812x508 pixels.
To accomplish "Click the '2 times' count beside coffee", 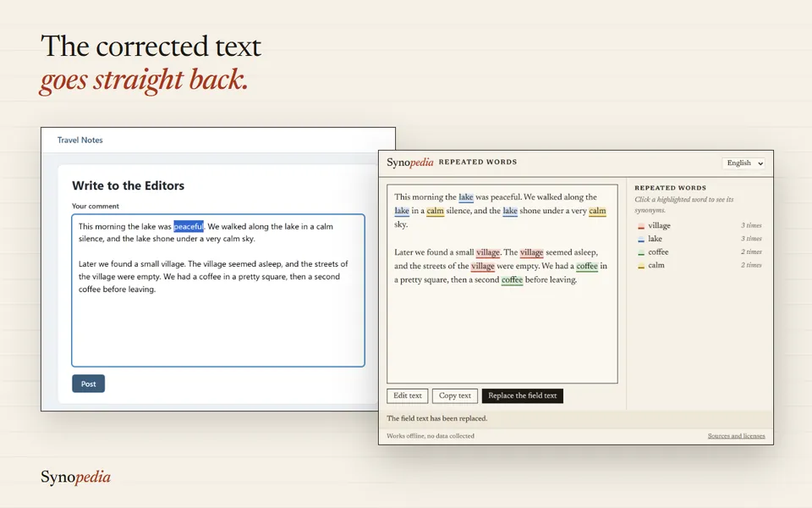I will [x=751, y=252].
